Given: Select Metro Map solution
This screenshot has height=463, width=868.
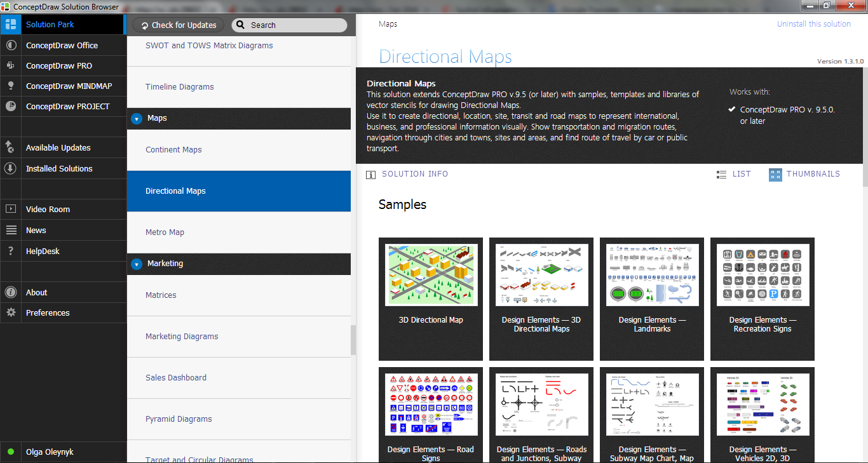Looking at the screenshot, I should pyautogui.click(x=239, y=232).
